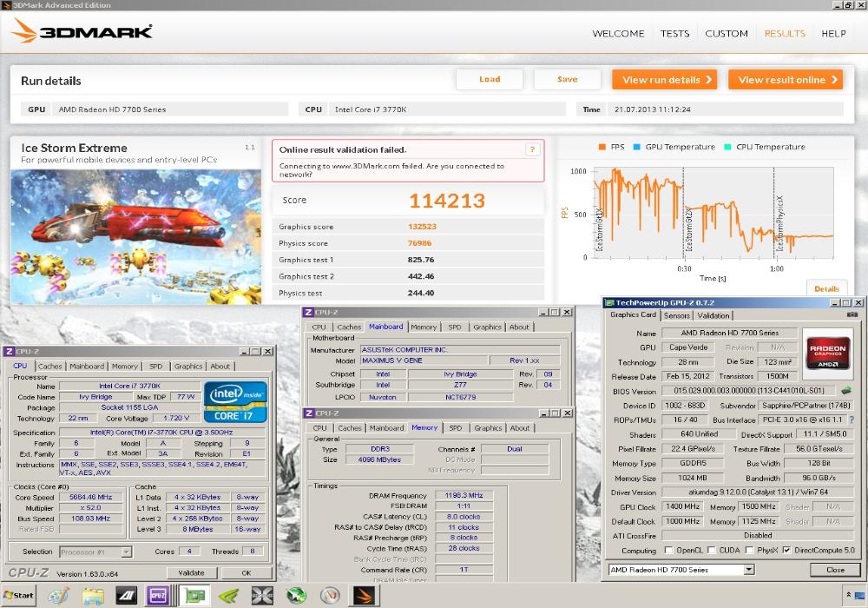Open the green NVIDIA taskbar icon

tap(228, 596)
